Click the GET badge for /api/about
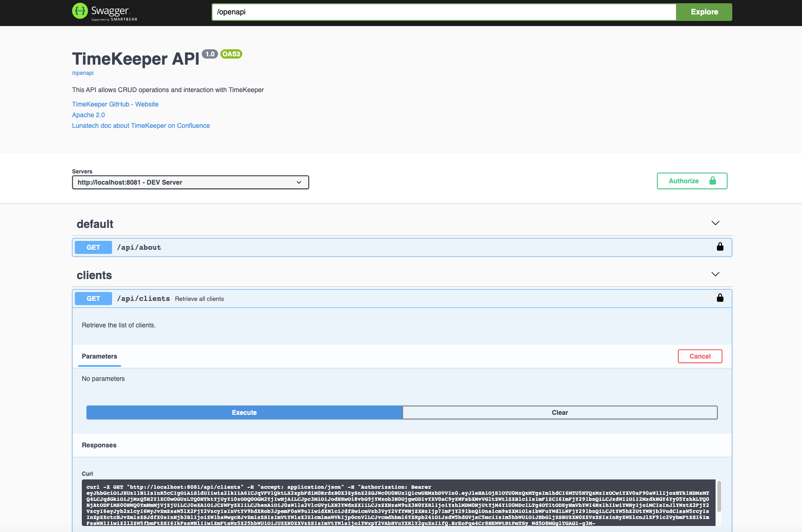 [93, 247]
